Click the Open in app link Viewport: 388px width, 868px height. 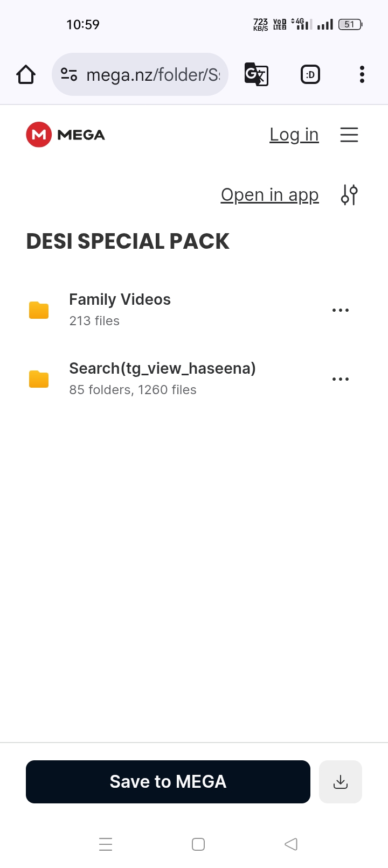pos(270,195)
